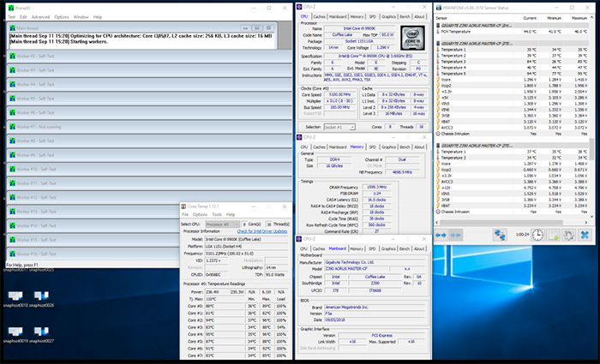Screen dimensions: 600x364
Task: Switch to Graphics tab in CPU-Z Memory window
Action: tap(388, 147)
